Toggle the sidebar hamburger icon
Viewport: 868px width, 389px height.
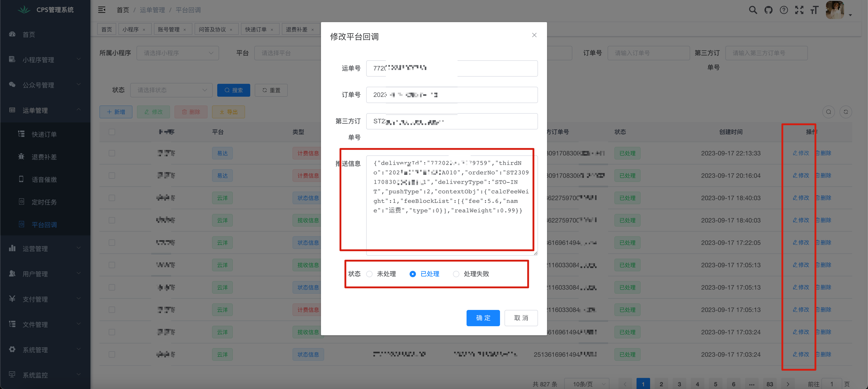coord(102,10)
